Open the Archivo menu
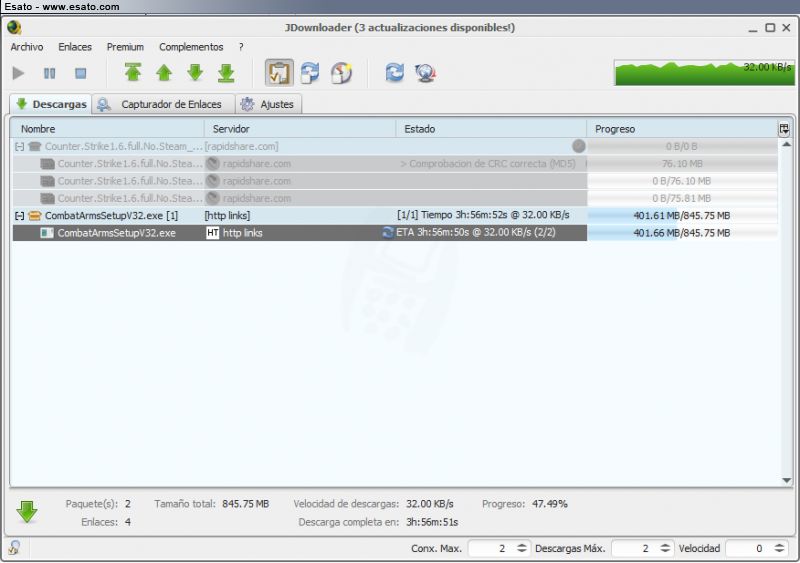This screenshot has height=563, width=800. point(27,47)
